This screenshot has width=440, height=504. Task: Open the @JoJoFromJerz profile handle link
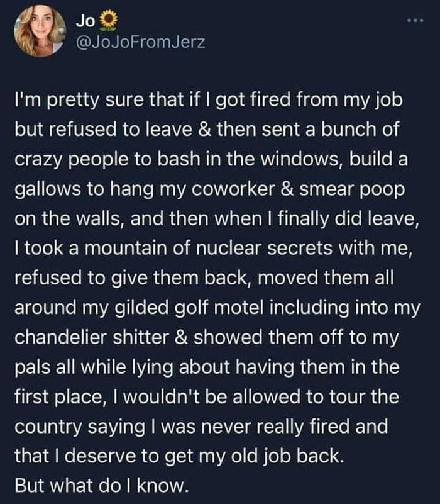(x=140, y=42)
